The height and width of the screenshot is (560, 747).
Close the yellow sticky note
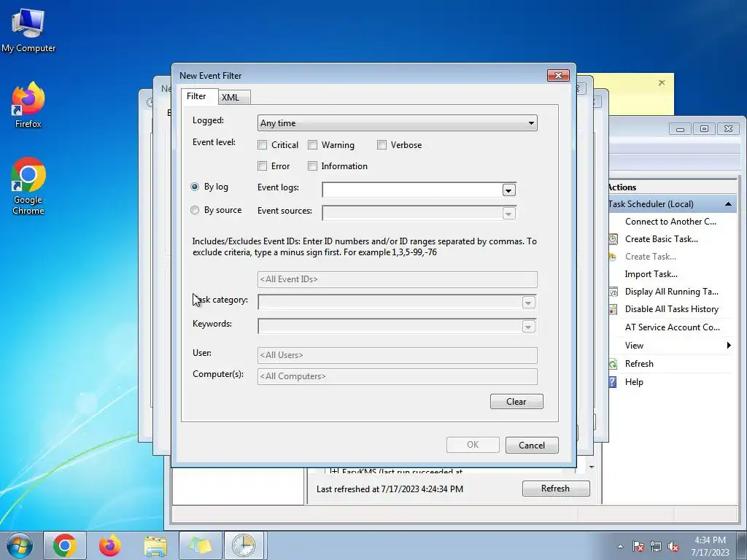click(x=662, y=83)
